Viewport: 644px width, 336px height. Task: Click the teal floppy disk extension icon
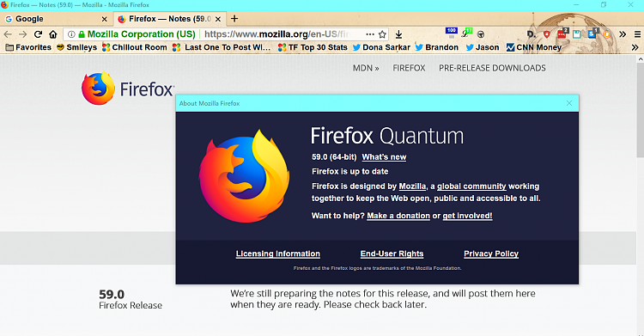pos(577,34)
